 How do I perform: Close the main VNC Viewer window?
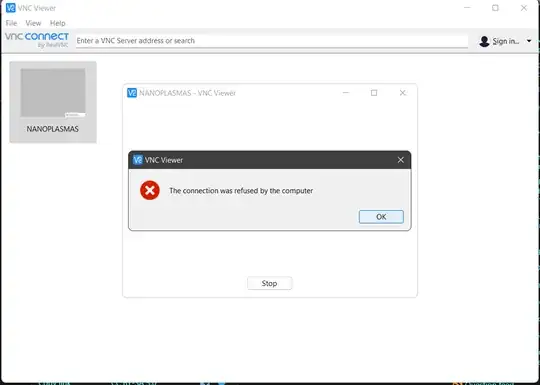[x=524, y=8]
